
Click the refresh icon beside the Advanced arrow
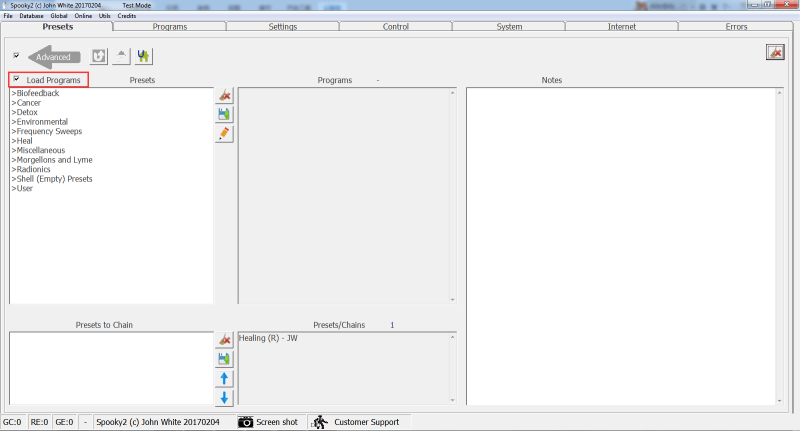coord(99,57)
